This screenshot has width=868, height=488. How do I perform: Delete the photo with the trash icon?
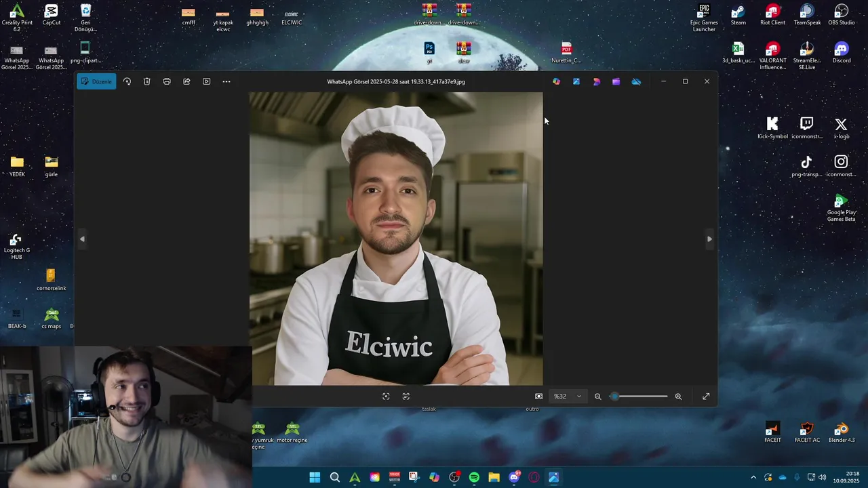(x=146, y=81)
